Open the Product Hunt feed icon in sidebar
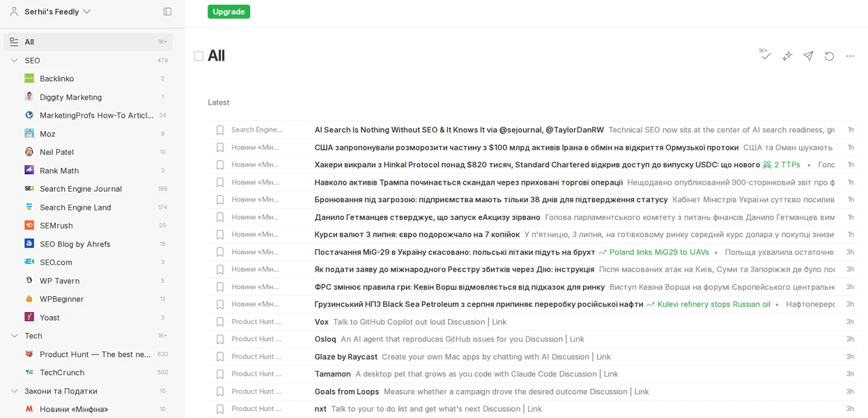The height and width of the screenshot is (418, 868). [x=29, y=354]
